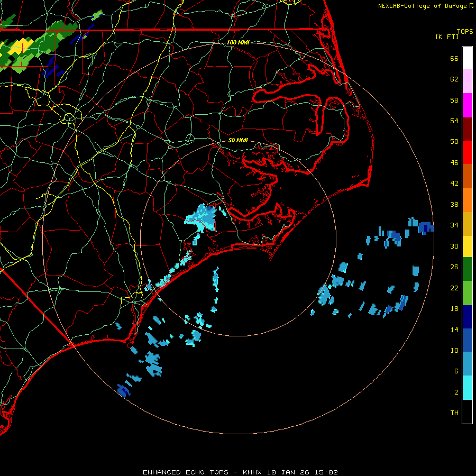Click the legend value '18'
This screenshot has width=476, height=476.
pyautogui.click(x=454, y=309)
